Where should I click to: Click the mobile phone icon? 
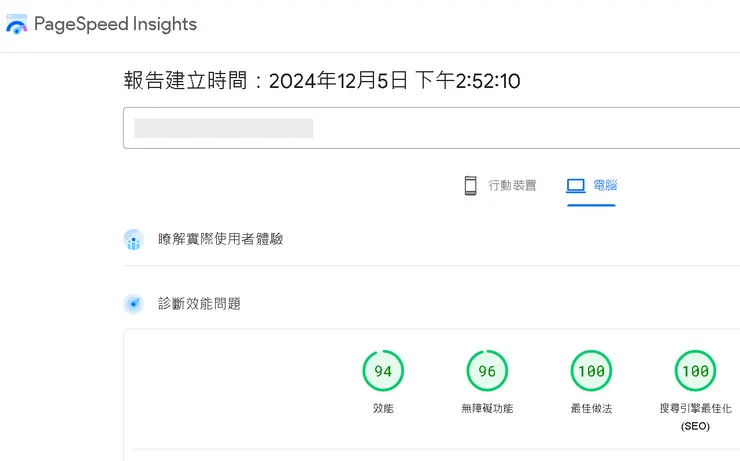tap(470, 185)
